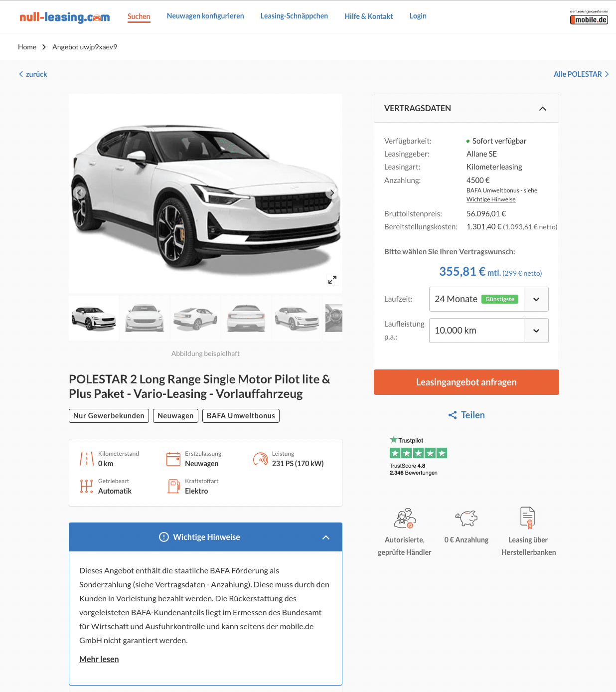Viewport: 616px width, 692px height.
Task: Click the piggy bank 0 € Anzahlung icon
Action: tap(466, 518)
